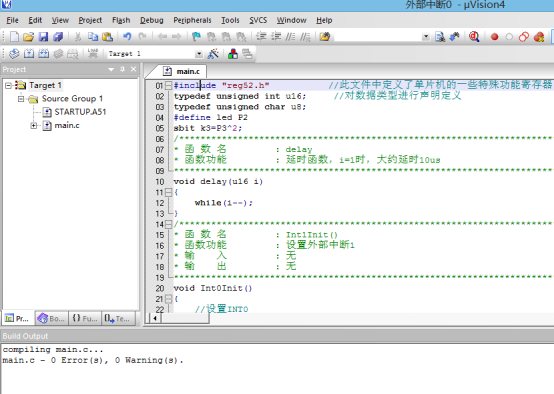Click the Rebuild all target files icon
554x394 pixels.
pos(43,54)
